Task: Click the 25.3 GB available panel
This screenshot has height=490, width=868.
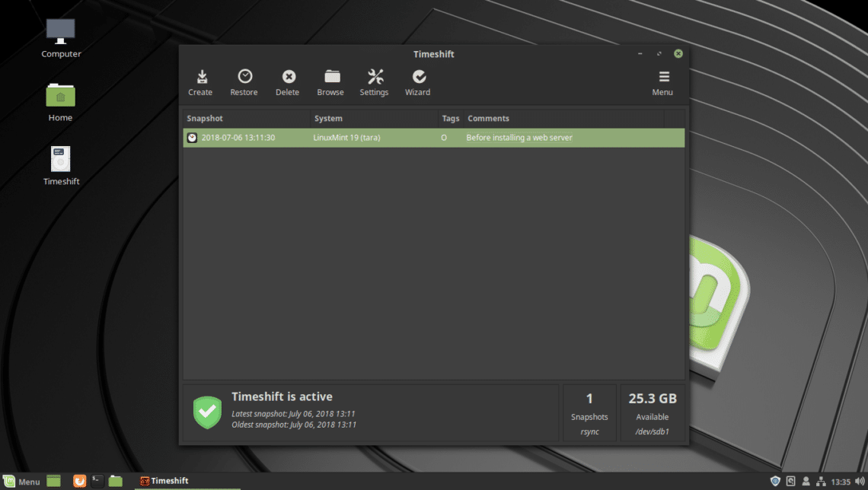Action: click(653, 413)
